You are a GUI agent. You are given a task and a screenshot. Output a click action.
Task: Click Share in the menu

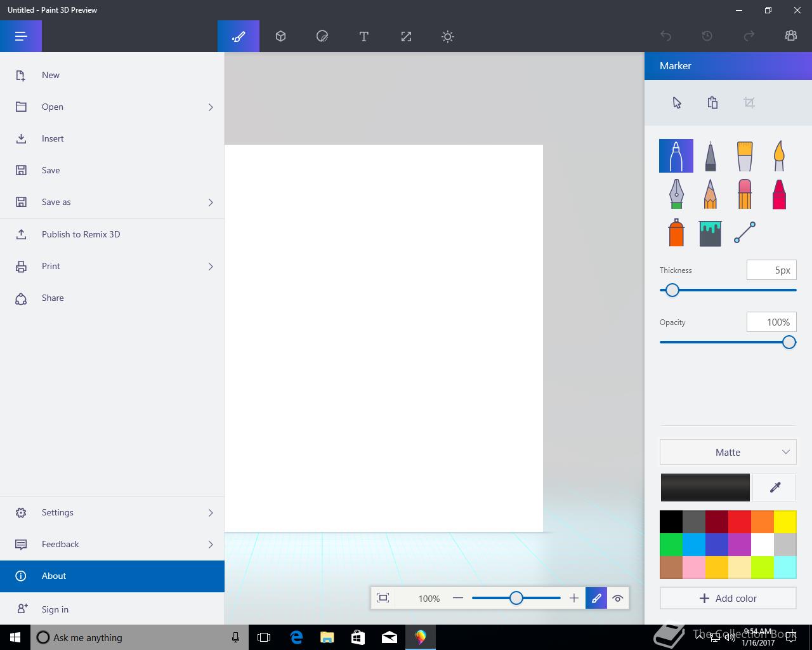[x=112, y=298]
